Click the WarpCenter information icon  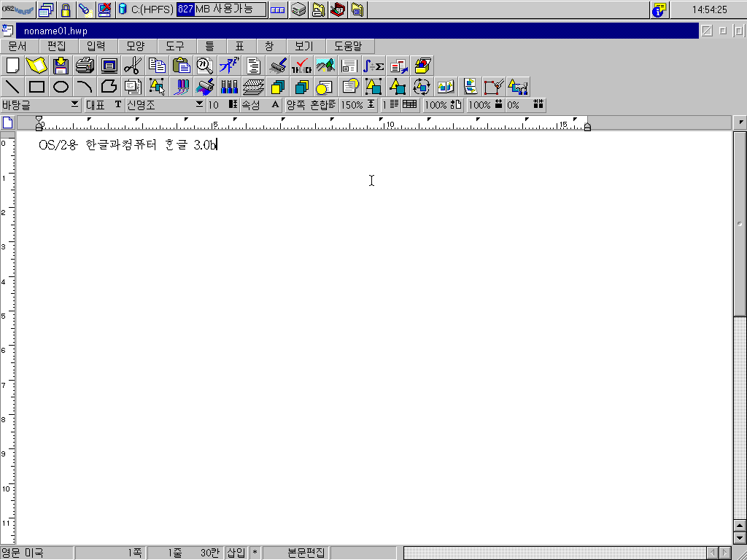pos(659,9)
